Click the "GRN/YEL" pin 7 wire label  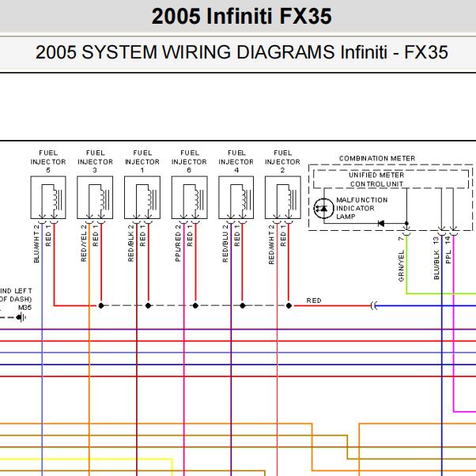tap(402, 259)
